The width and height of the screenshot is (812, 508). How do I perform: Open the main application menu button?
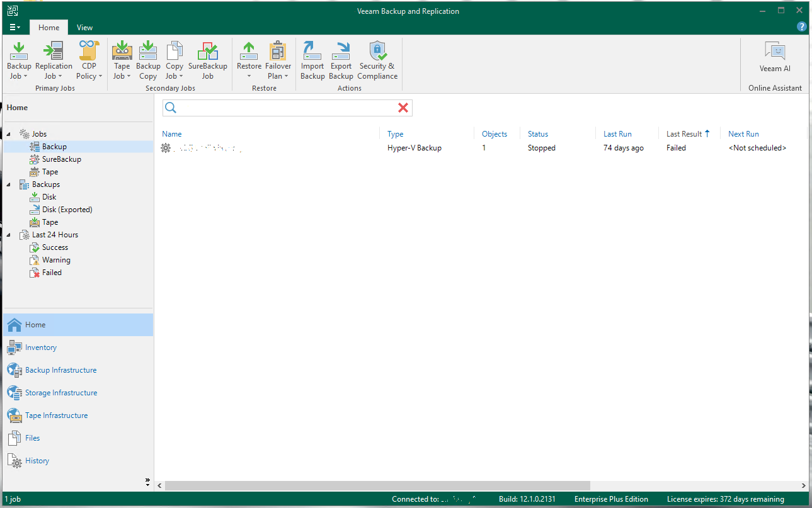15,28
